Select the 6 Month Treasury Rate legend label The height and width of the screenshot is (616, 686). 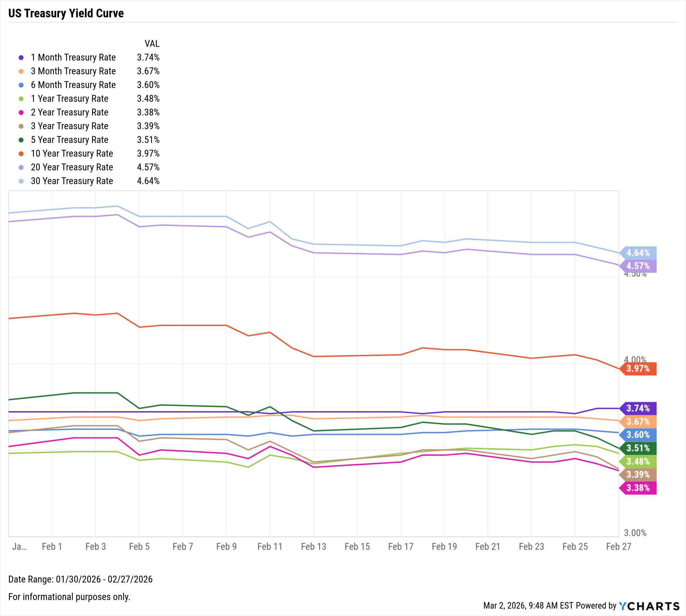click(x=73, y=85)
